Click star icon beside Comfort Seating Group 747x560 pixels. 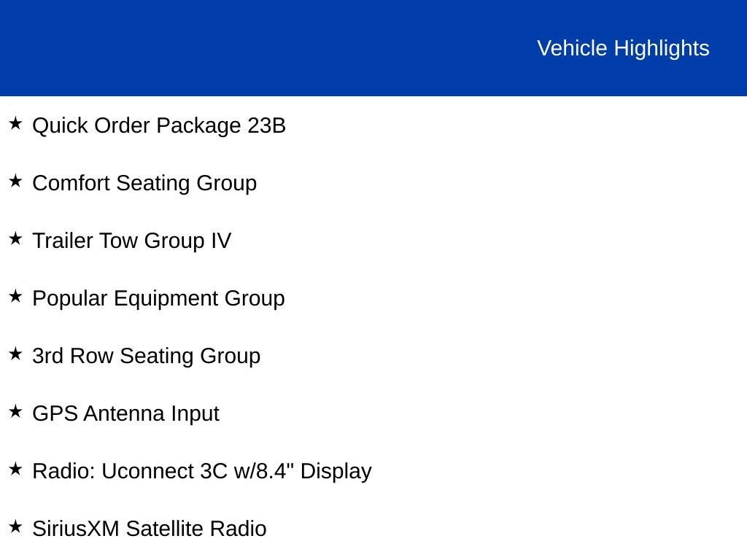click(16, 181)
